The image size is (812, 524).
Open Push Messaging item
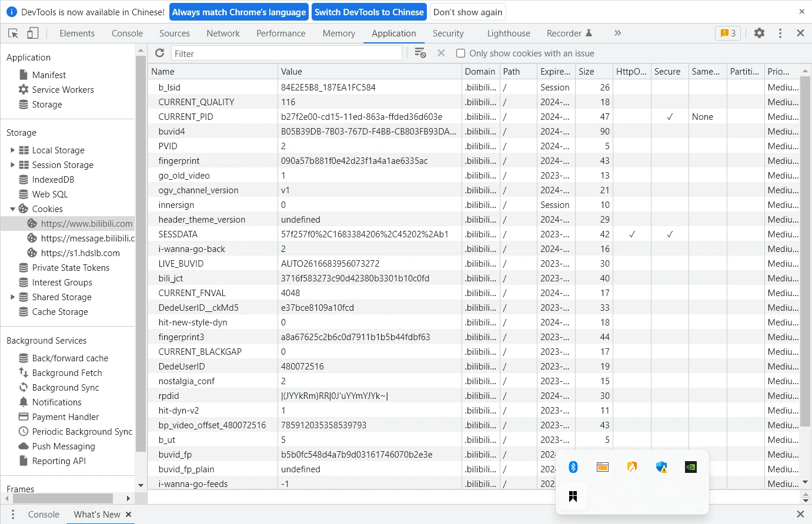coord(64,446)
